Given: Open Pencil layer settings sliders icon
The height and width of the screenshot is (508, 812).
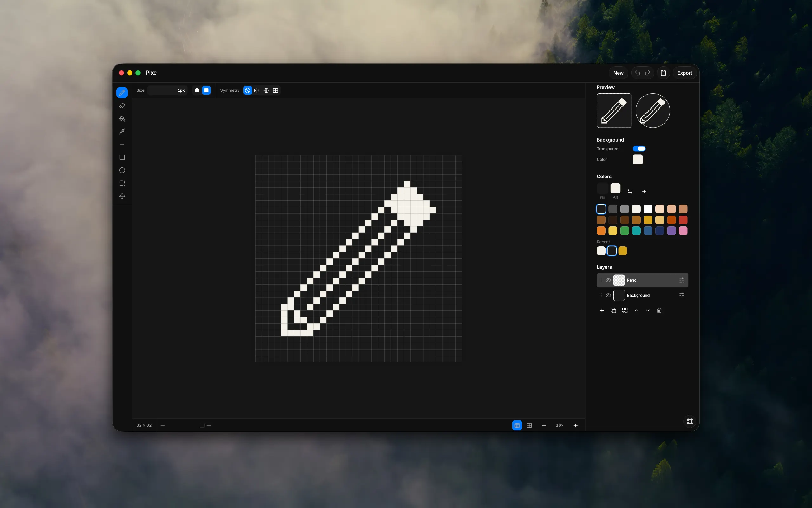Looking at the screenshot, I should pyautogui.click(x=681, y=280).
